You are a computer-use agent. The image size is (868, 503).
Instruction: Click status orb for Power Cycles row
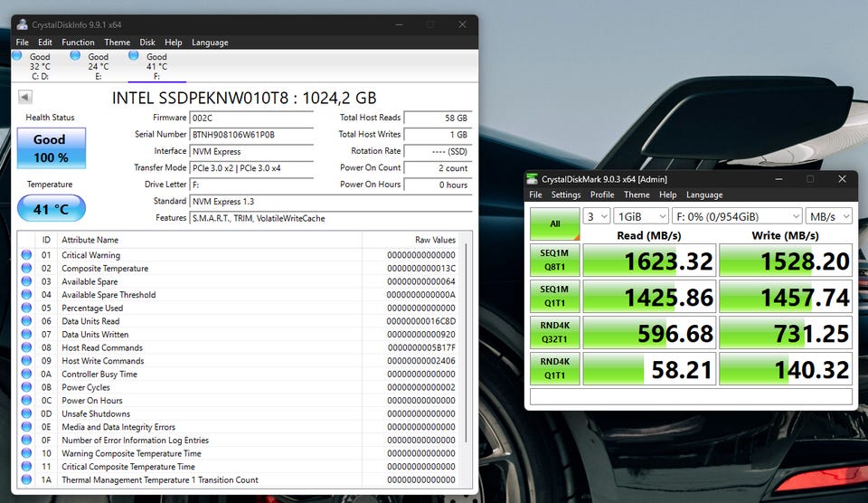coord(26,387)
